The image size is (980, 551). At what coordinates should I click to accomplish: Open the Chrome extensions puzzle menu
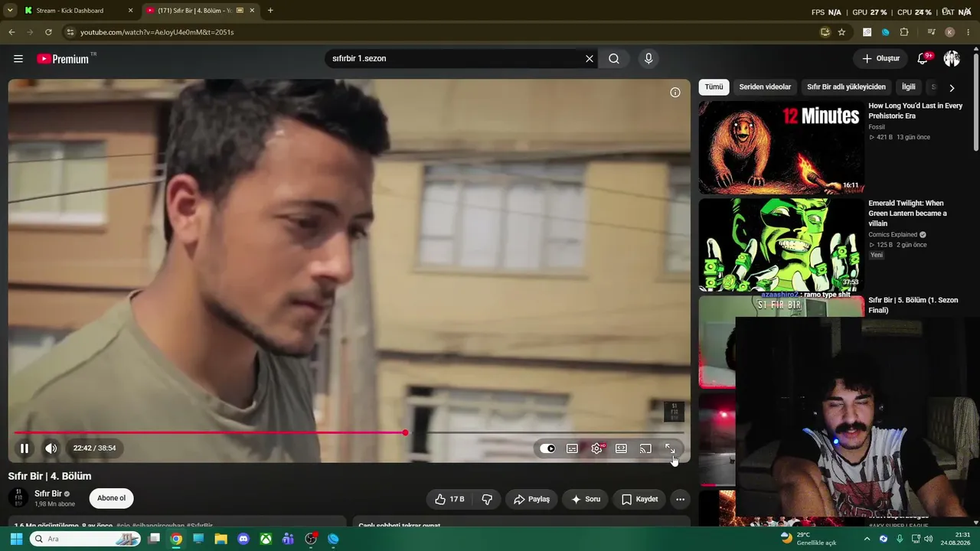[x=904, y=32]
